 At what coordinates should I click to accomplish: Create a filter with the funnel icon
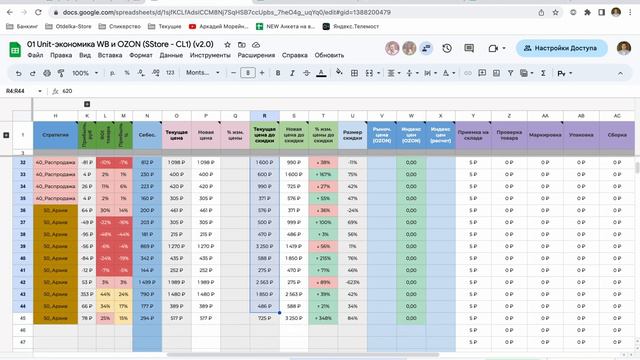tap(510, 73)
